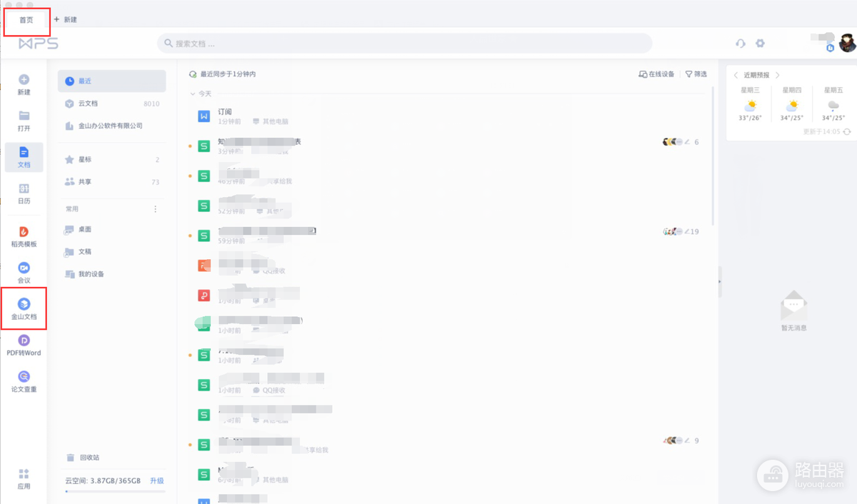857x504 pixels.
Task: Open the 打开 folder icon in sidebar
Action: pos(24,121)
